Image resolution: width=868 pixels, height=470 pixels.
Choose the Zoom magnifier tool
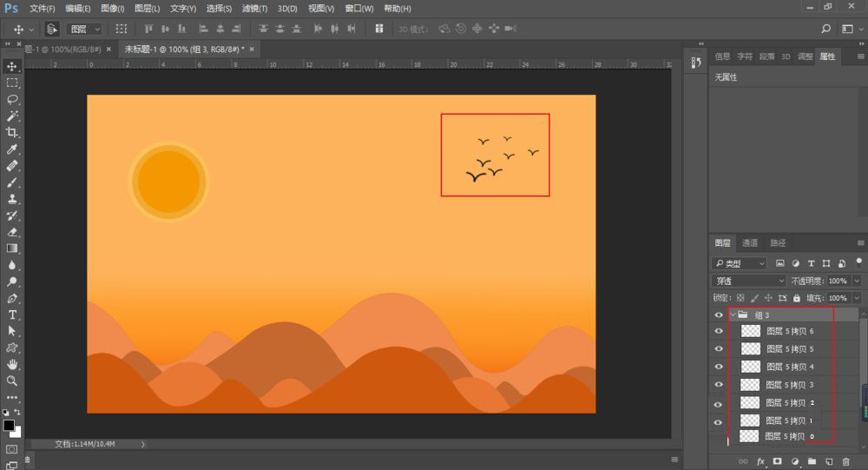tap(12, 381)
